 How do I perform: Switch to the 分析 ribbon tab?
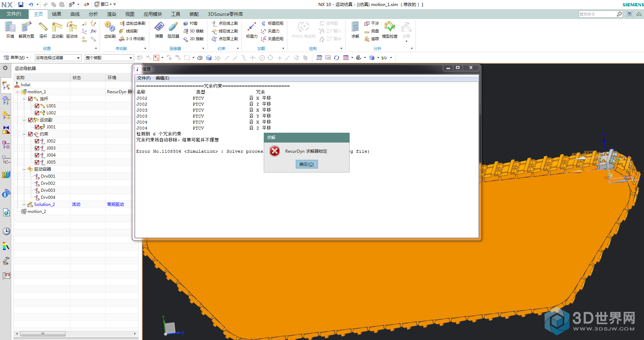93,14
